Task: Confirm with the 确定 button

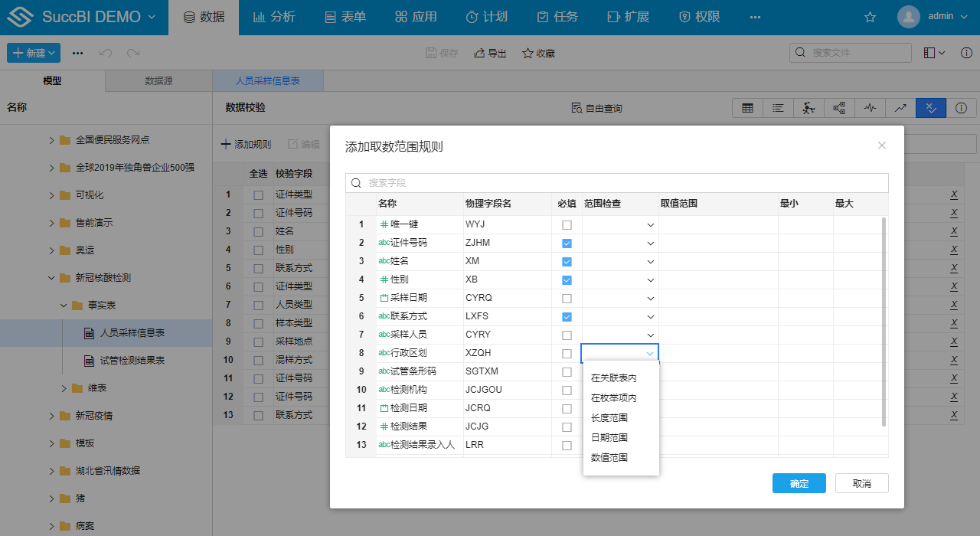Action: [799, 483]
